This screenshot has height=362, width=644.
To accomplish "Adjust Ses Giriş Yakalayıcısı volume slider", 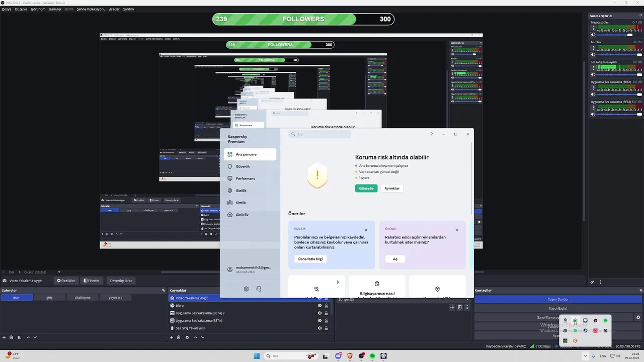I will tap(620, 74).
